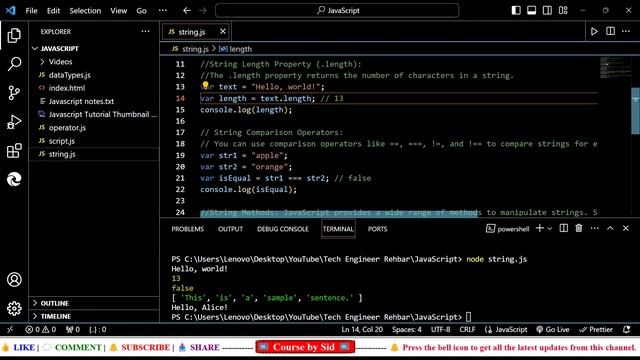Click Ln 14, Col 20 status entry

pos(362,329)
